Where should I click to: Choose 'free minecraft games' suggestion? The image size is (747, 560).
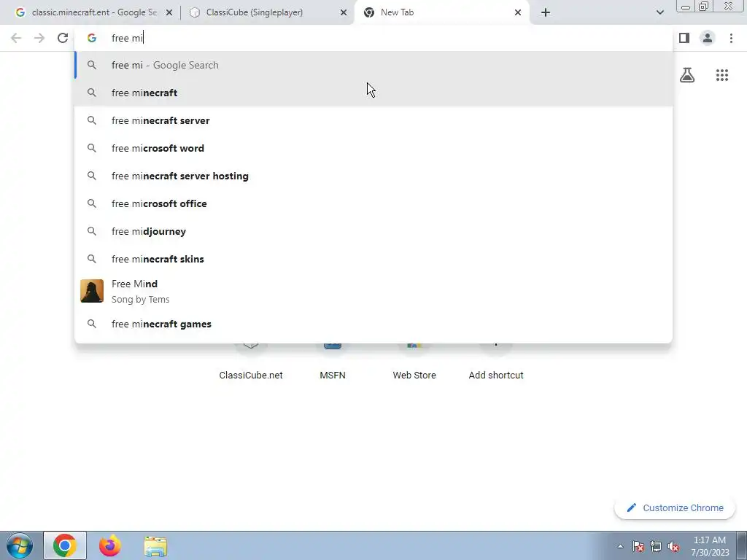pos(373,324)
